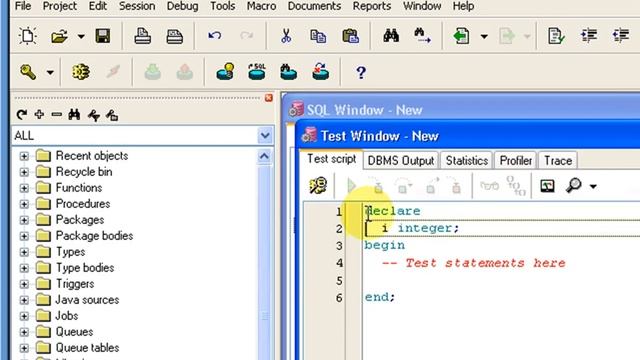
Task: Expand the Procedures folder
Action: [x=24, y=204]
